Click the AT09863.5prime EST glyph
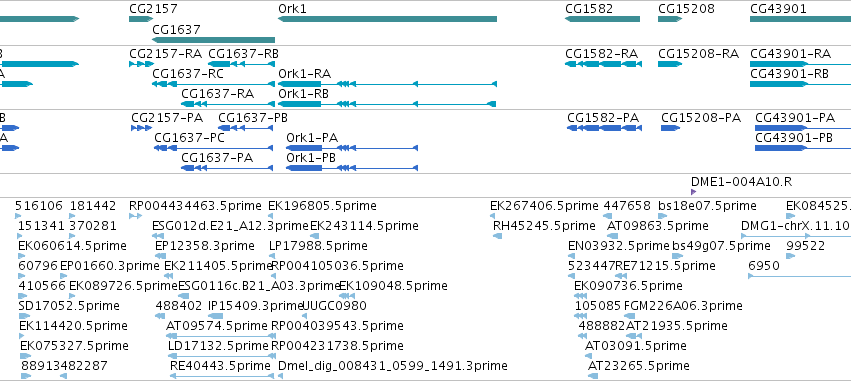This screenshot has height=381, width=851. [x=613, y=236]
